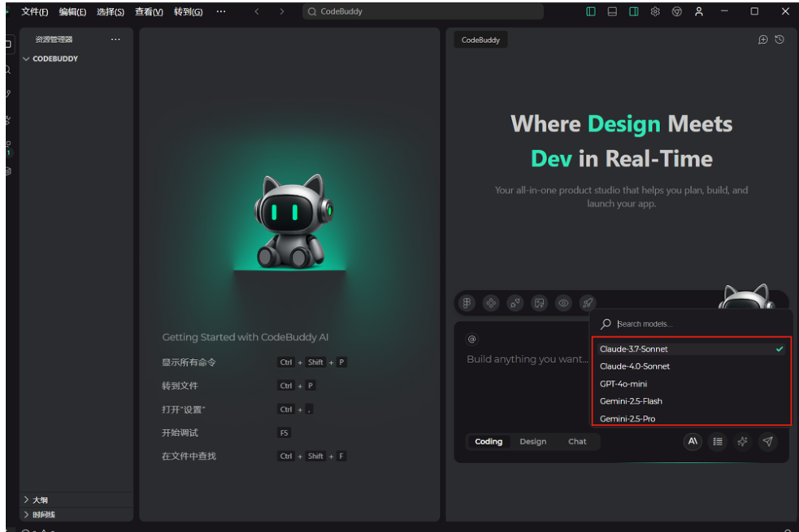Go forward with the right navigation arrow

click(282, 11)
